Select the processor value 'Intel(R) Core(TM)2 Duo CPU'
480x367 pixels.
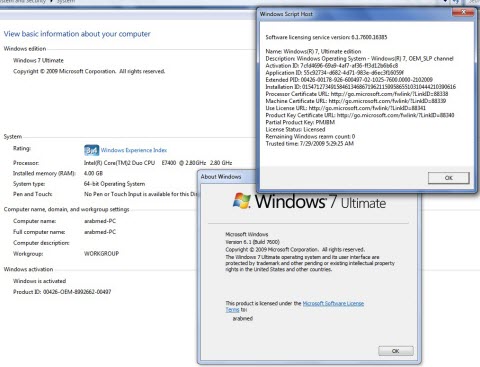(x=119, y=163)
